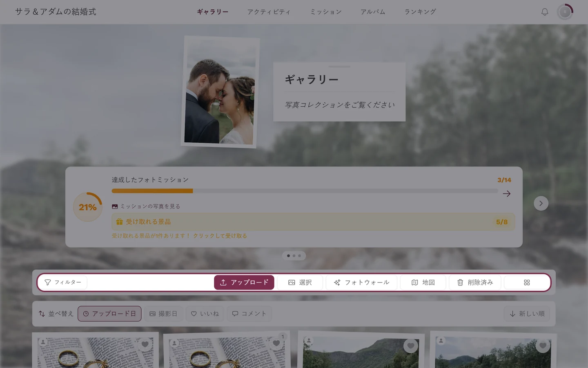This screenshot has height=368, width=588.
Task: Click the アップロード upload button
Action: pyautogui.click(x=244, y=283)
